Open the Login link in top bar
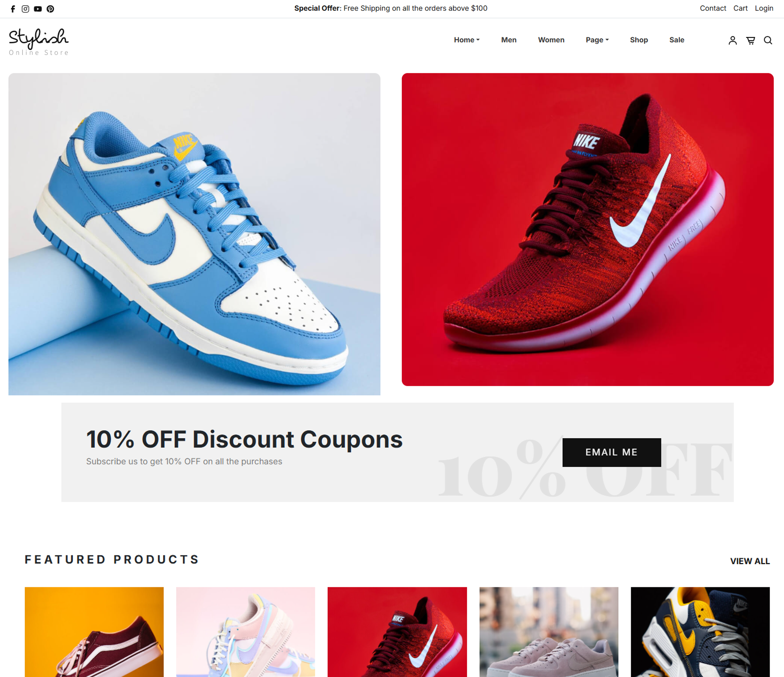This screenshot has height=677, width=784. click(x=763, y=8)
